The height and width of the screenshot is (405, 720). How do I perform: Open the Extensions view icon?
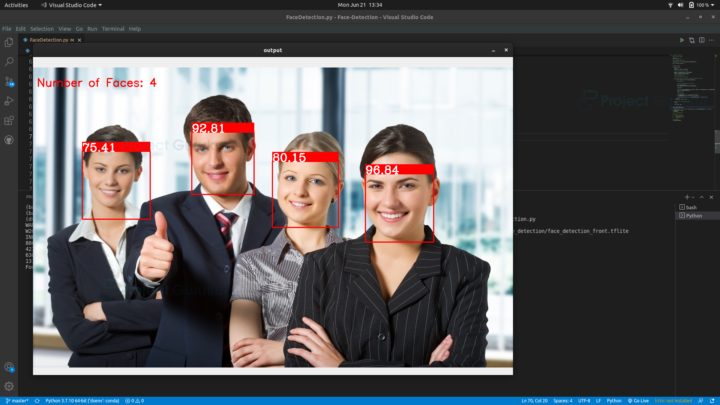[x=9, y=121]
